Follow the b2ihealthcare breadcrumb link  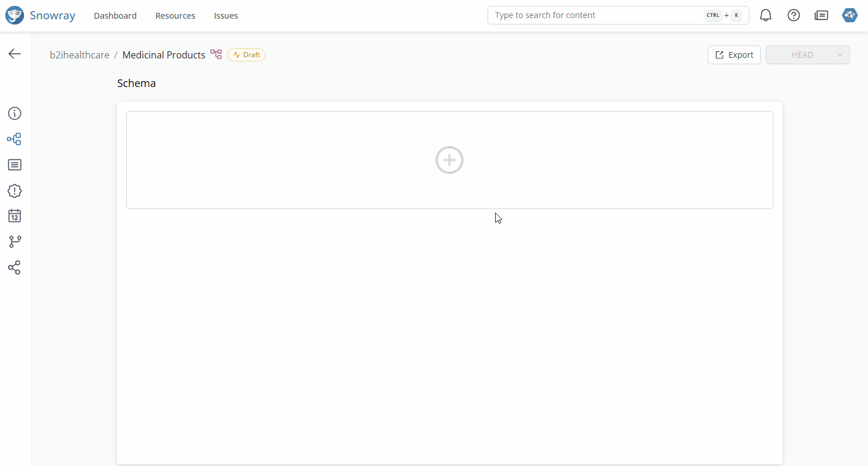point(79,55)
